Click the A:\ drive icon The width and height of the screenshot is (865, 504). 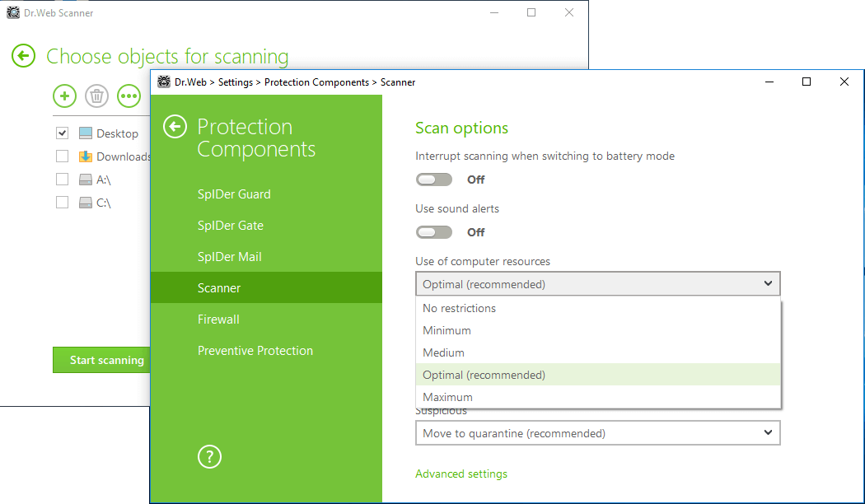86,180
